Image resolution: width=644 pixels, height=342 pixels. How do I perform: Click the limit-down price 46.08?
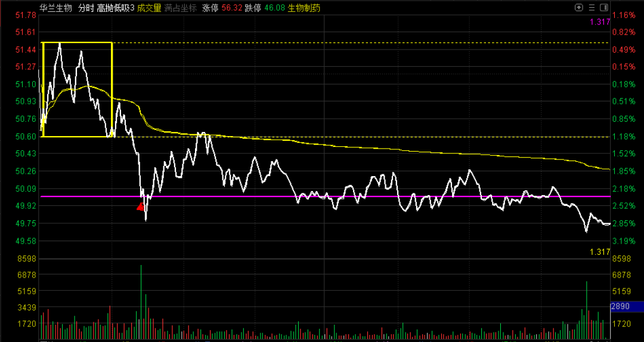point(274,8)
